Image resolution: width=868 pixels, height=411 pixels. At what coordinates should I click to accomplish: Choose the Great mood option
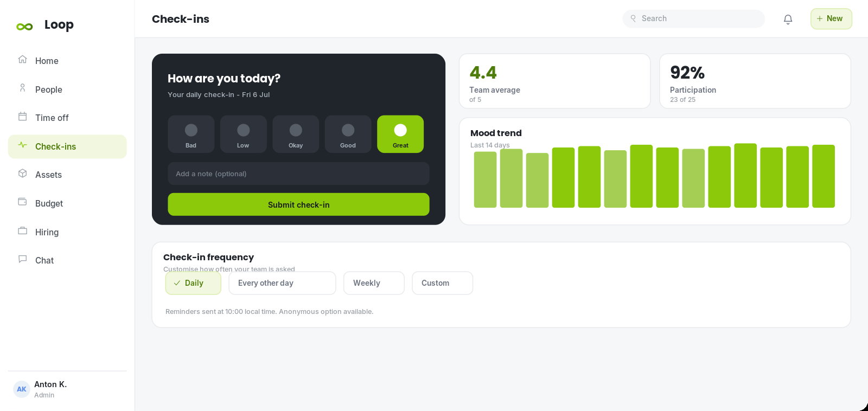pos(400,134)
